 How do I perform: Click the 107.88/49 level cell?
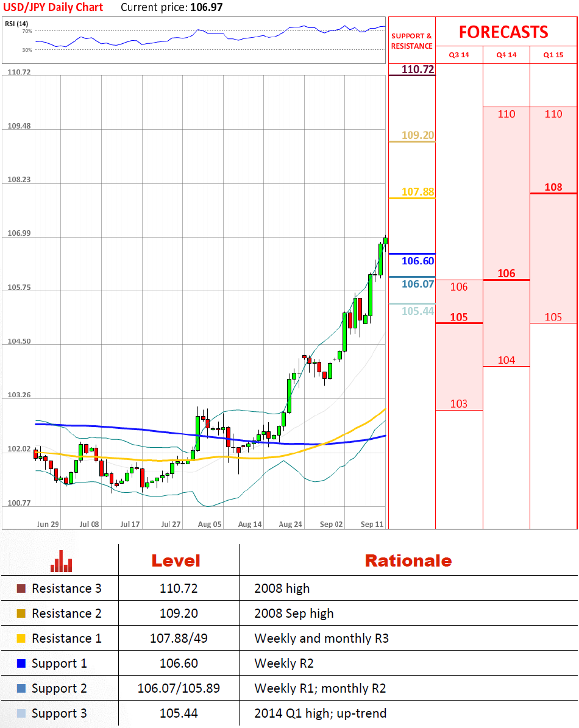coord(179,638)
